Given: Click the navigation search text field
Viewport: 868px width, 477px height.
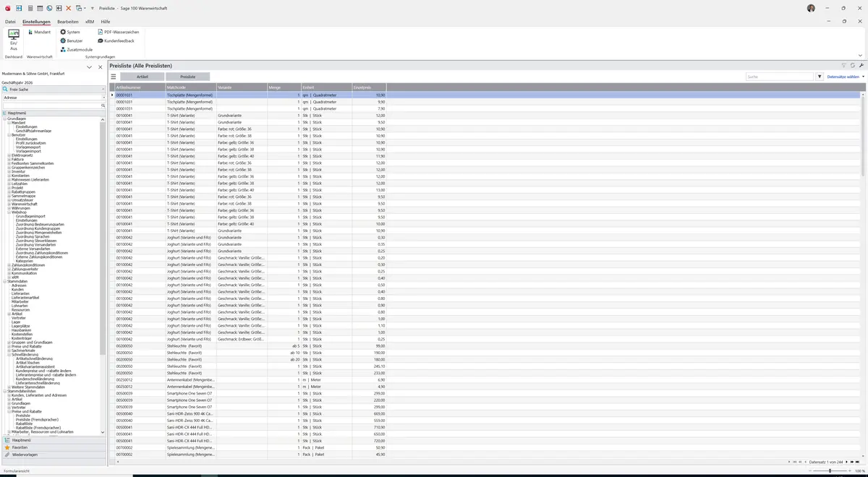Looking at the screenshot, I should pos(51,106).
